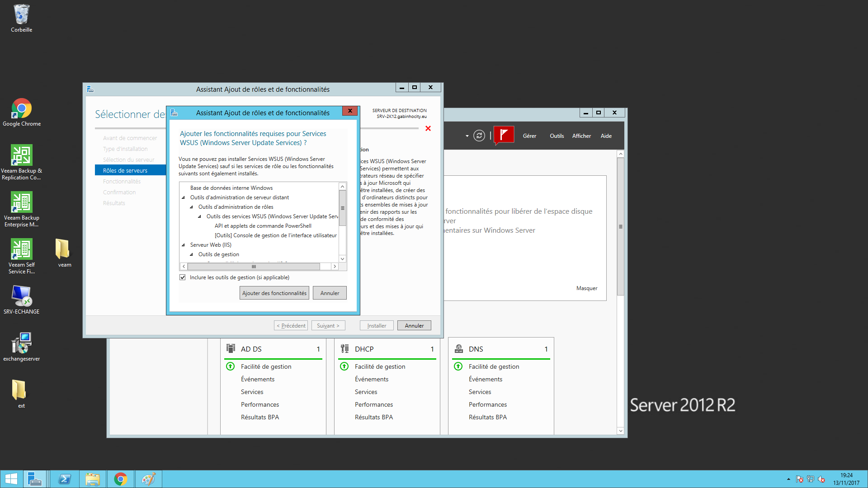Click the < Précédent button

coord(291,326)
